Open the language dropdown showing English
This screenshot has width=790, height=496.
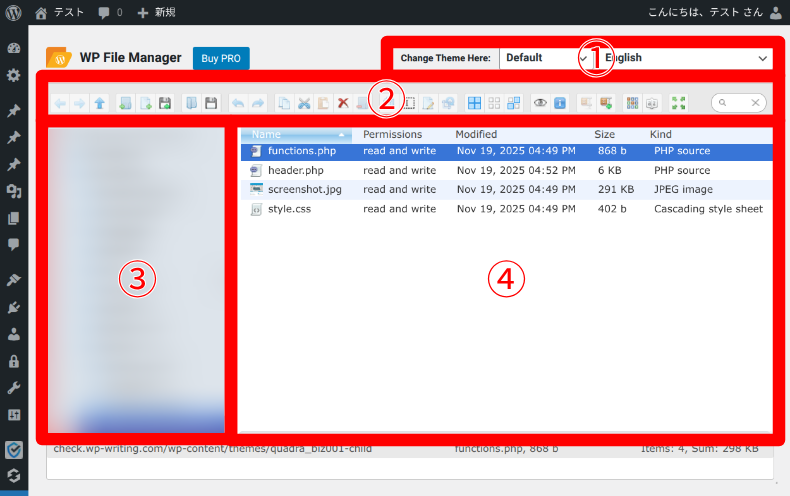(x=686, y=58)
